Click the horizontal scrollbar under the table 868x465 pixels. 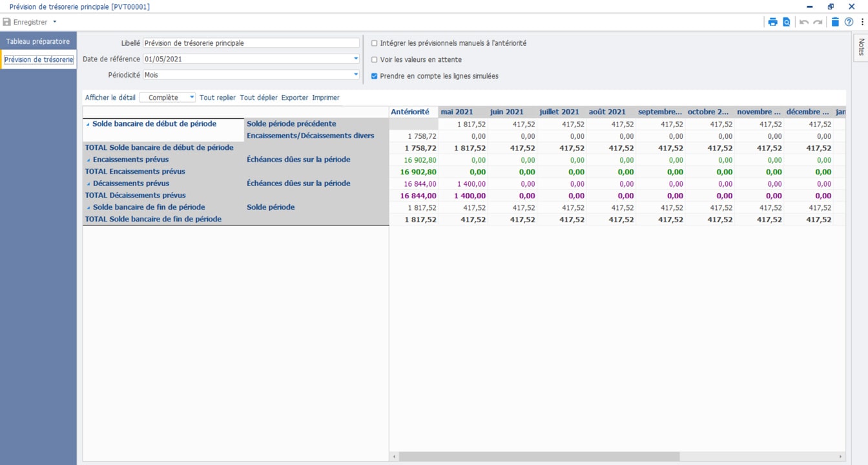(539, 457)
